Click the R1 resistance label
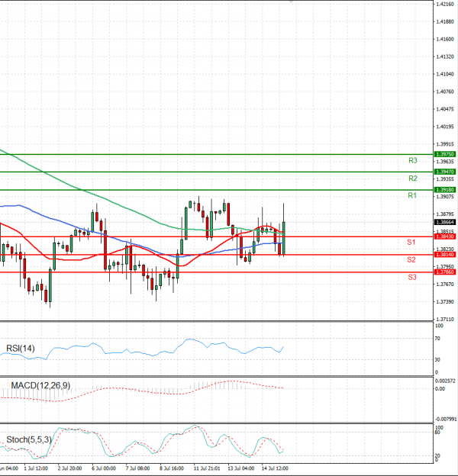The height and width of the screenshot is (476, 458). pos(412,195)
